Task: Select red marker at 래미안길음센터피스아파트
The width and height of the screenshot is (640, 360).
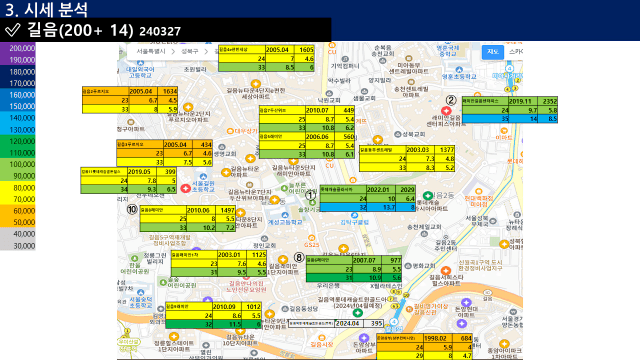Action: point(446,110)
